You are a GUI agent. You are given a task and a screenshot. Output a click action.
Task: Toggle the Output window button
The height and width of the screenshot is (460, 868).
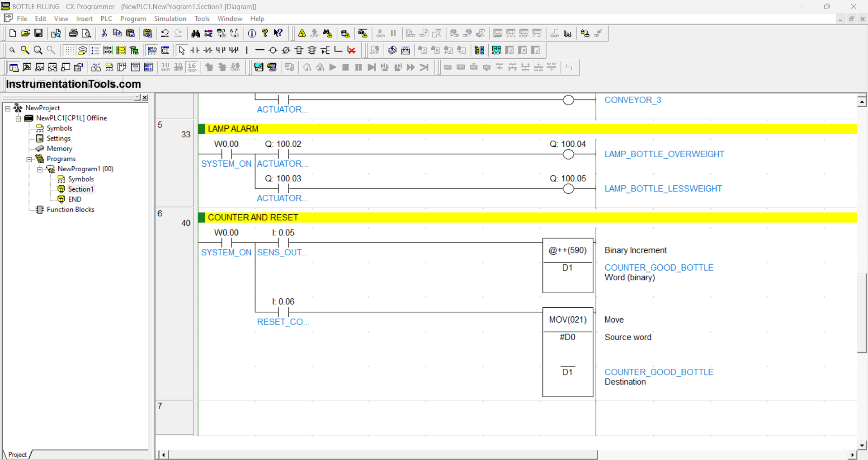pos(27,67)
